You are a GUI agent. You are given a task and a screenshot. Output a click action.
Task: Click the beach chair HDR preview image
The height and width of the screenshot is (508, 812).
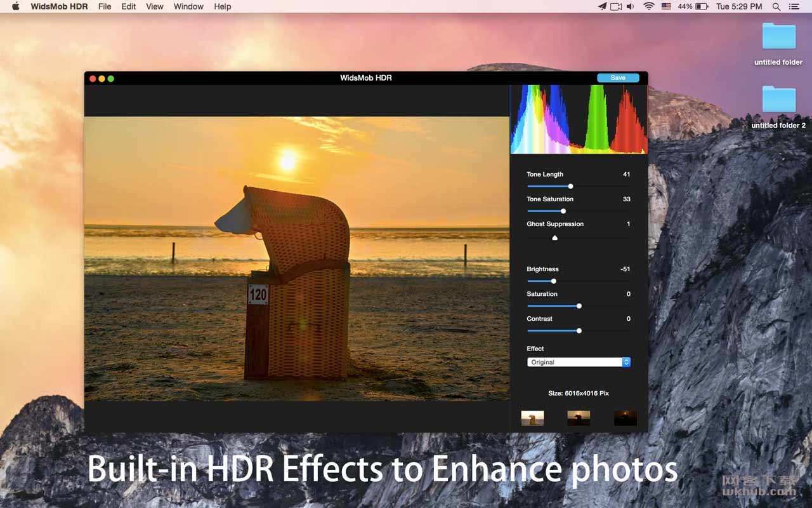297,258
